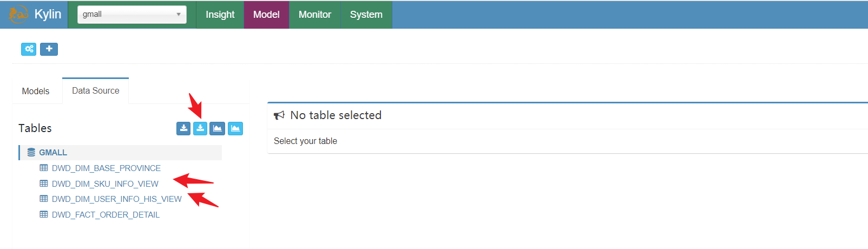Click the GMALL database icon
868x249 pixels.
click(x=31, y=153)
